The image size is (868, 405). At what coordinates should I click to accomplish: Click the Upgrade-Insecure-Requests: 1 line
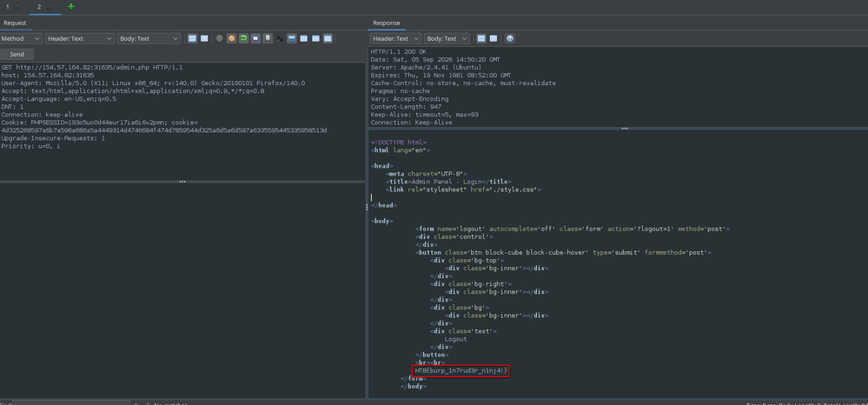(x=53, y=138)
